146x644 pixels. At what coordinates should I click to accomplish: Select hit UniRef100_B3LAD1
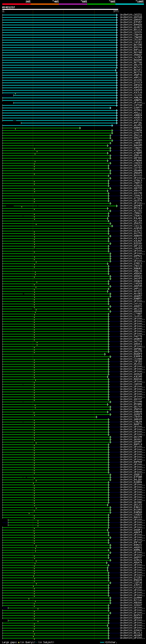tap(131, 218)
